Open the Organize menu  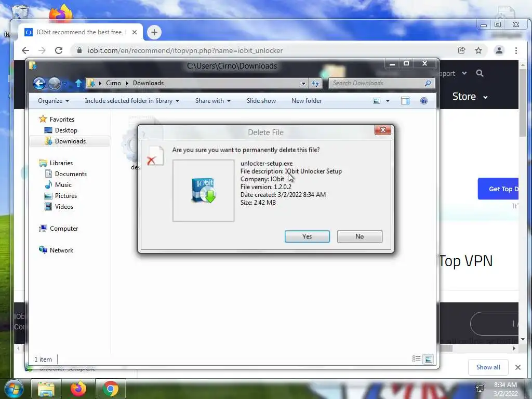tap(54, 101)
